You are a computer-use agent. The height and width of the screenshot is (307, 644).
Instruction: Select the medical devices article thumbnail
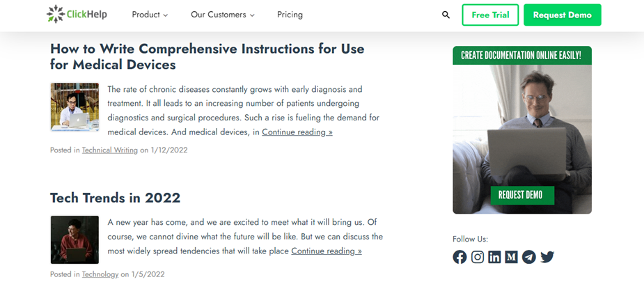click(x=74, y=107)
